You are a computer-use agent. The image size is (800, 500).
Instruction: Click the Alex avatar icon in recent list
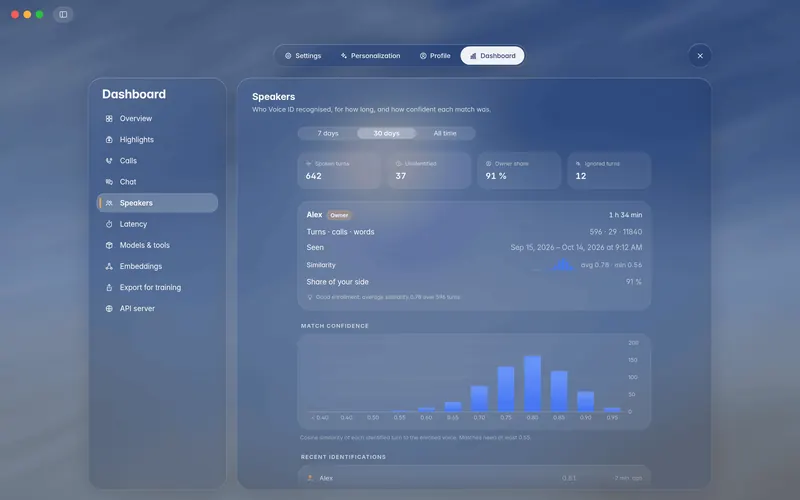[310, 478]
